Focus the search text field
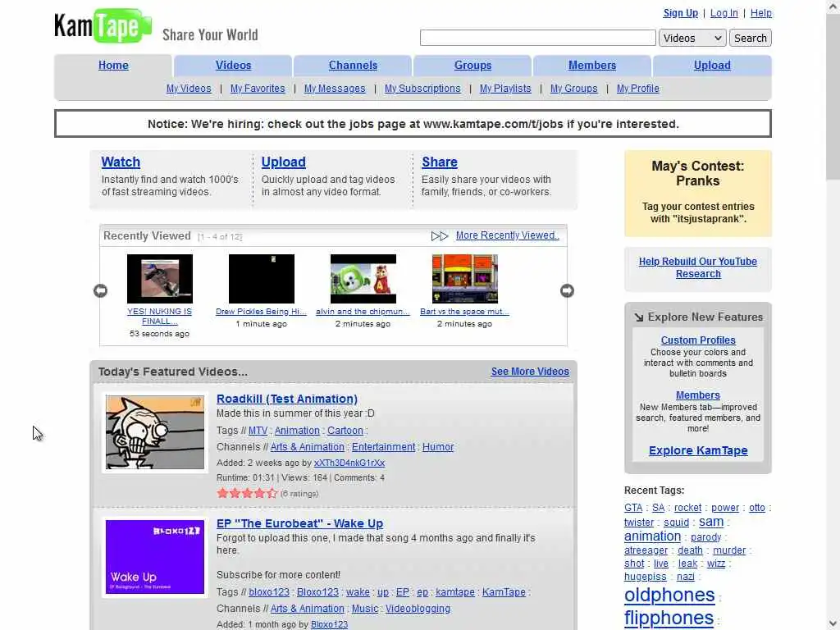Viewport: 840px width, 630px height. (x=538, y=38)
